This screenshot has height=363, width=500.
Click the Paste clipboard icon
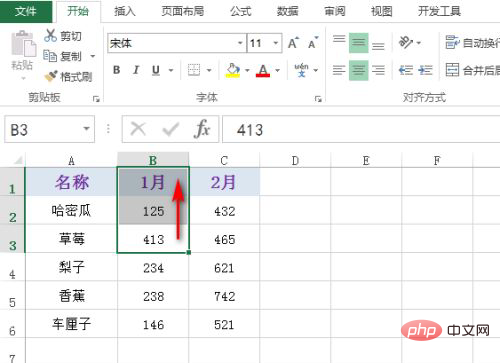click(x=23, y=44)
